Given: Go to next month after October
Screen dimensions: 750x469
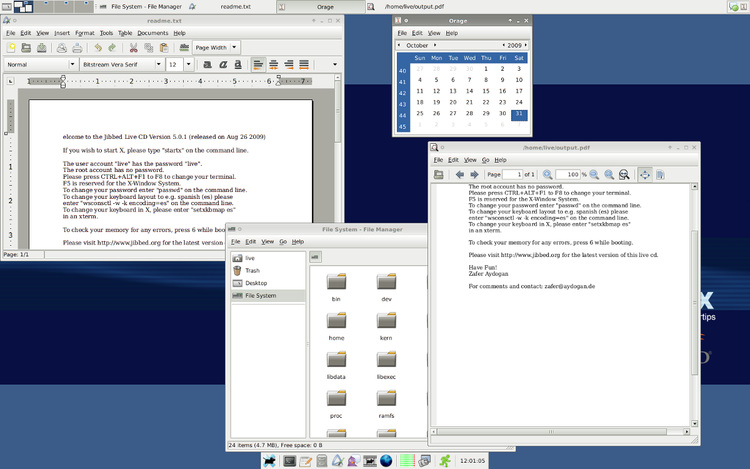Looking at the screenshot, I should (435, 45).
